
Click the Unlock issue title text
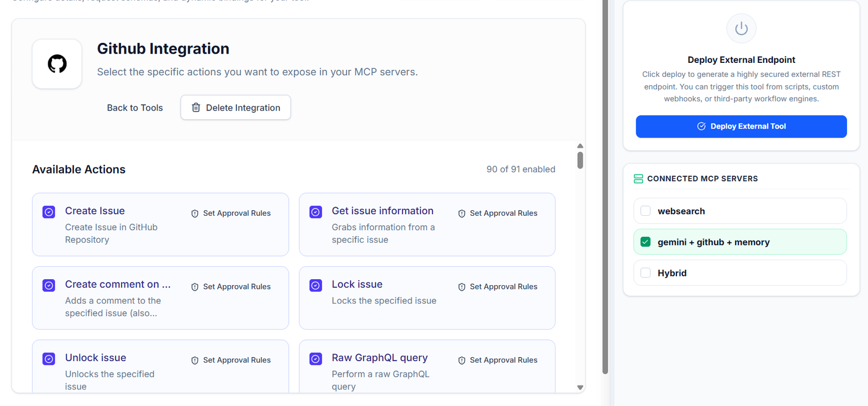[x=95, y=358]
